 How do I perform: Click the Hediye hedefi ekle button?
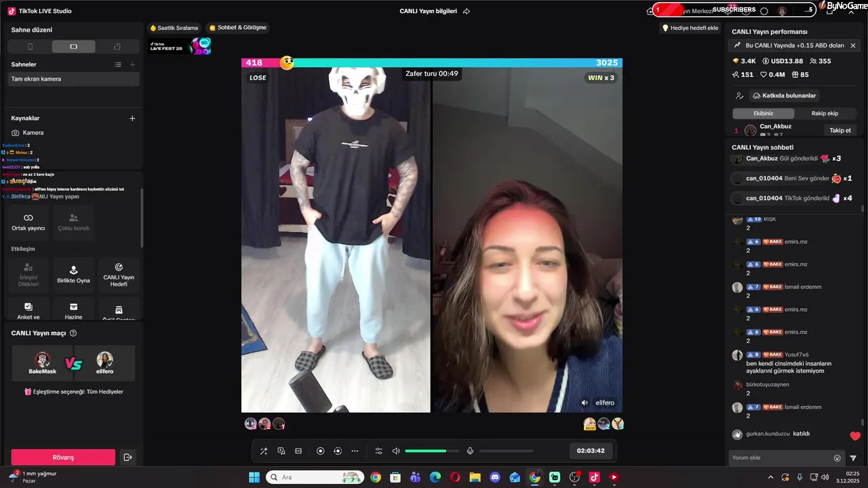click(x=690, y=28)
